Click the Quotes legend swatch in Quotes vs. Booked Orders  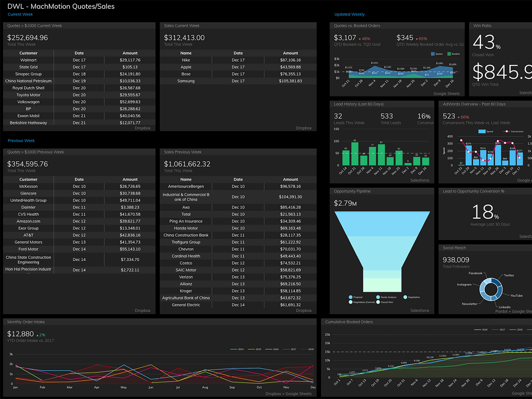(434, 54)
